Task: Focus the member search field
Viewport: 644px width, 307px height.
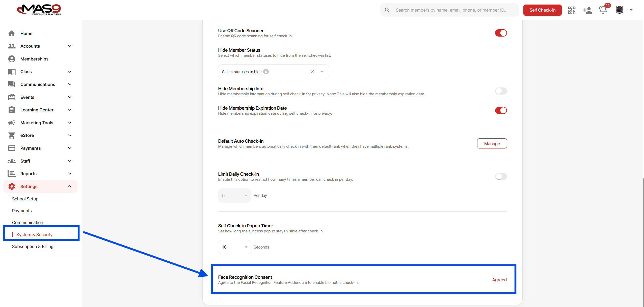Action: coord(452,10)
